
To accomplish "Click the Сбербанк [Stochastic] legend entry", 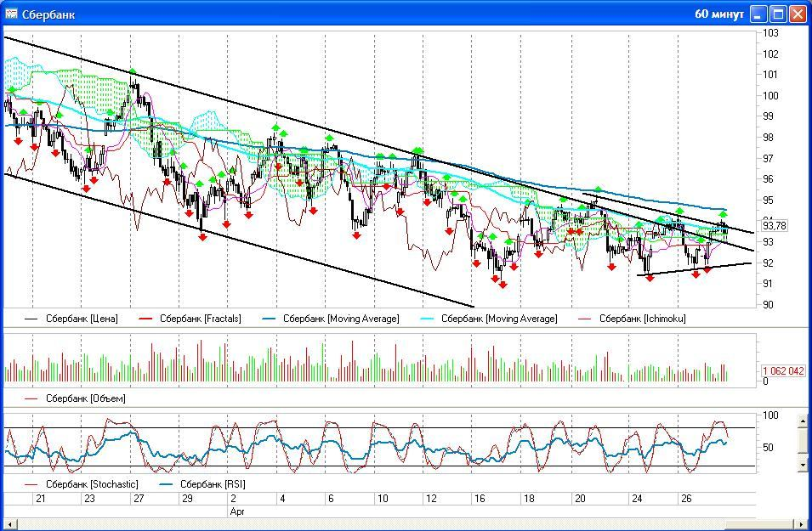I will point(82,484).
